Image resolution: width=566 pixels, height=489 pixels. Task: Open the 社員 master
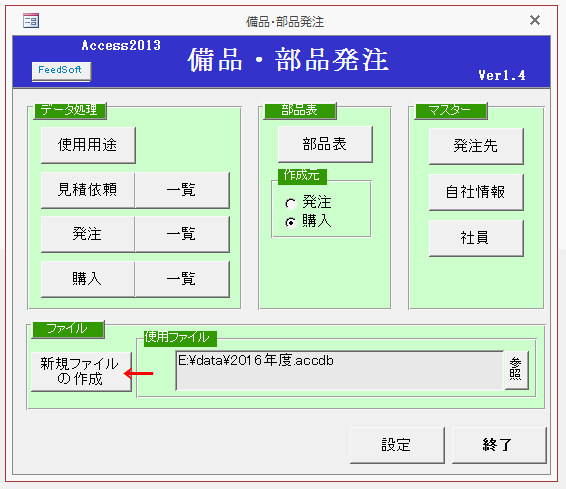(x=476, y=238)
